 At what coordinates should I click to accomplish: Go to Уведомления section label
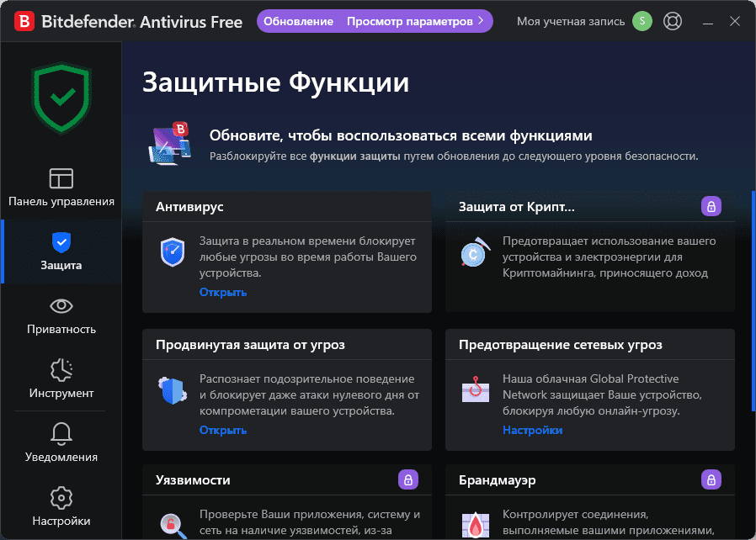point(61,457)
